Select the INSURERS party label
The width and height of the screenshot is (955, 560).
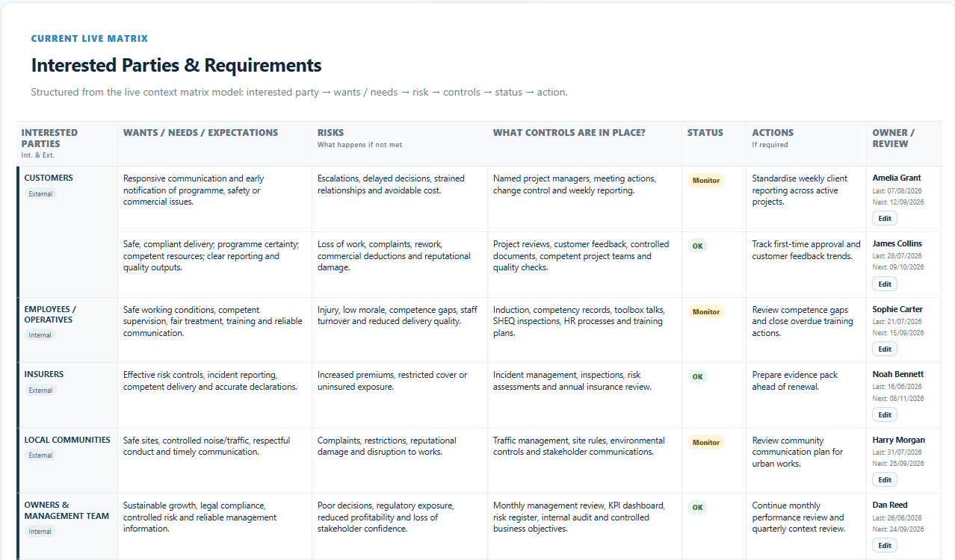point(44,375)
